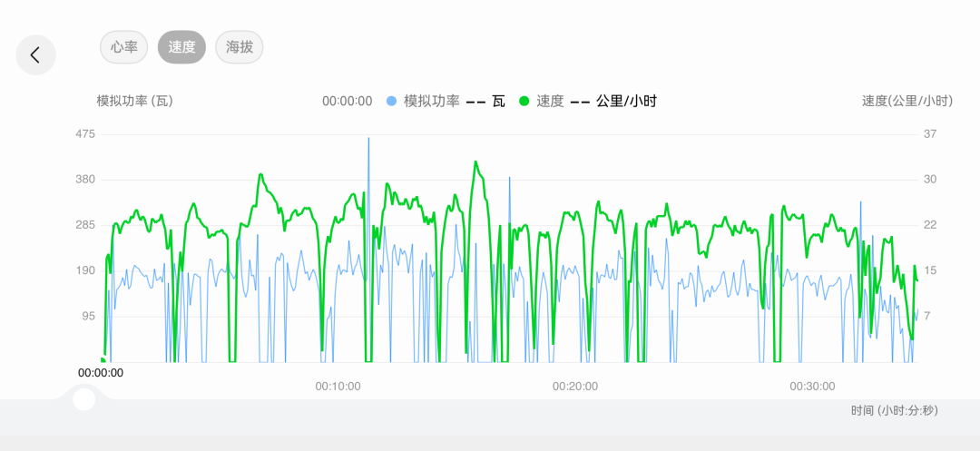Click the blue 模拟功率 legend dot

(x=392, y=101)
